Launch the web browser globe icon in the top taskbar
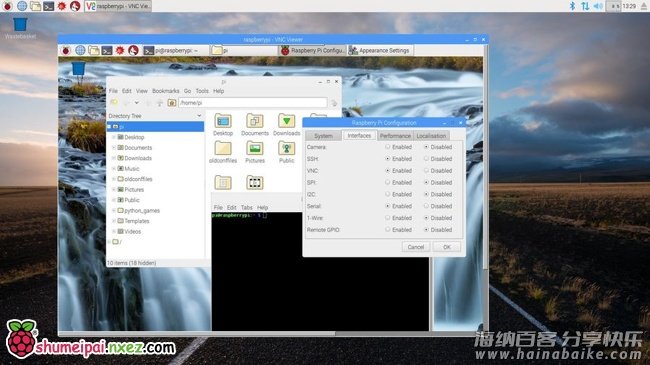 pos(22,6)
